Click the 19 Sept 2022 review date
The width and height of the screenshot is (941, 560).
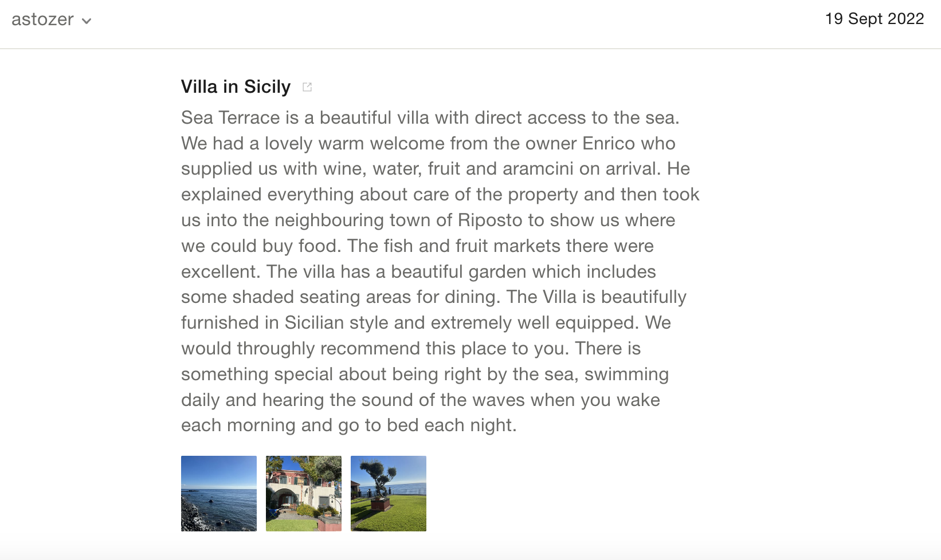tap(874, 19)
